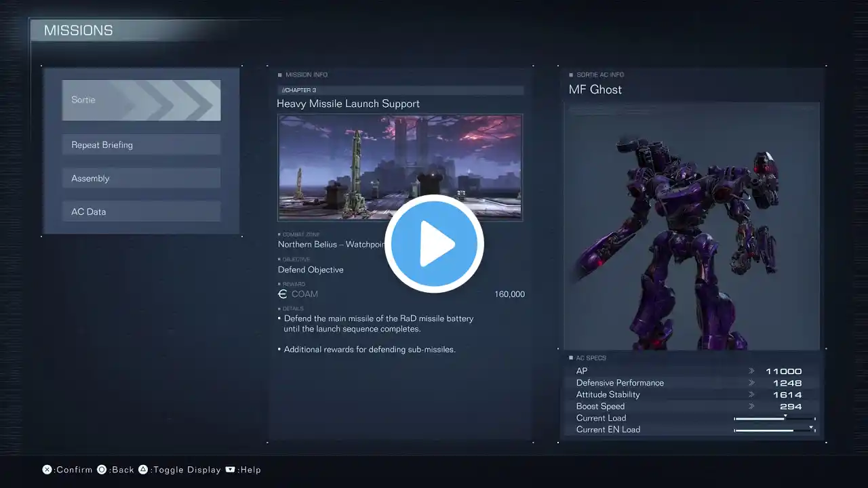The width and height of the screenshot is (868, 488).
Task: Open the AC Data menu entry
Action: (x=141, y=211)
